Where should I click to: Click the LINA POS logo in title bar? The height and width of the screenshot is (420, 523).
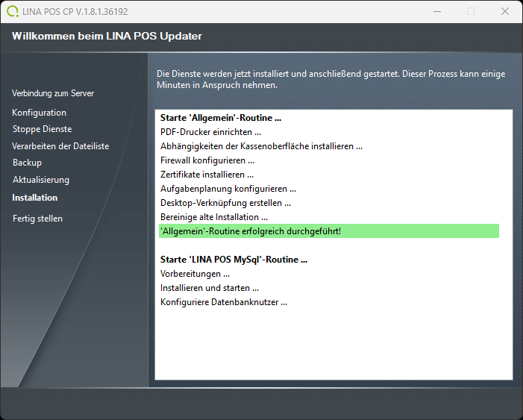point(13,11)
